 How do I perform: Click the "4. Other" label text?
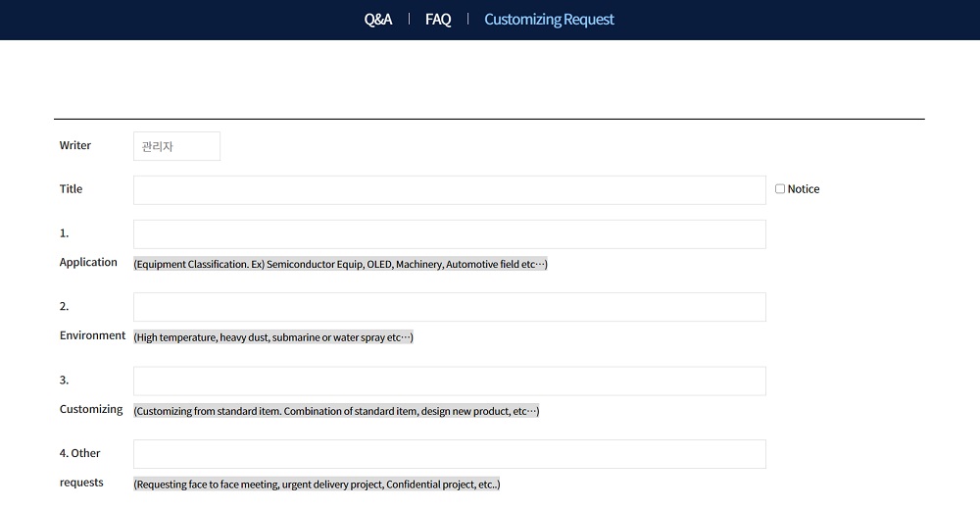click(79, 453)
